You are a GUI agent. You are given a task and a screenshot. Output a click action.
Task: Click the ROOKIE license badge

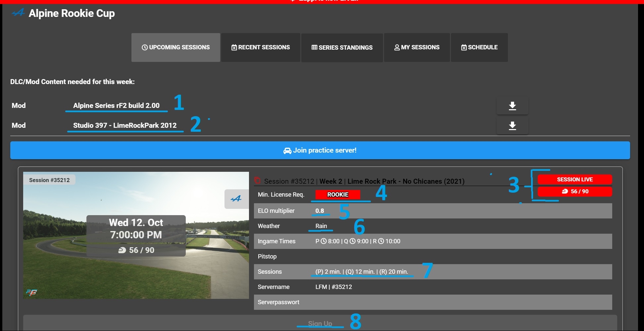tap(337, 195)
